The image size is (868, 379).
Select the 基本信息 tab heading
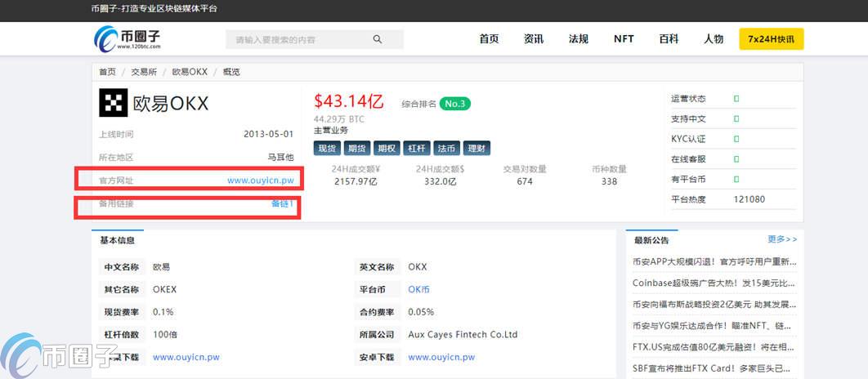click(x=118, y=240)
